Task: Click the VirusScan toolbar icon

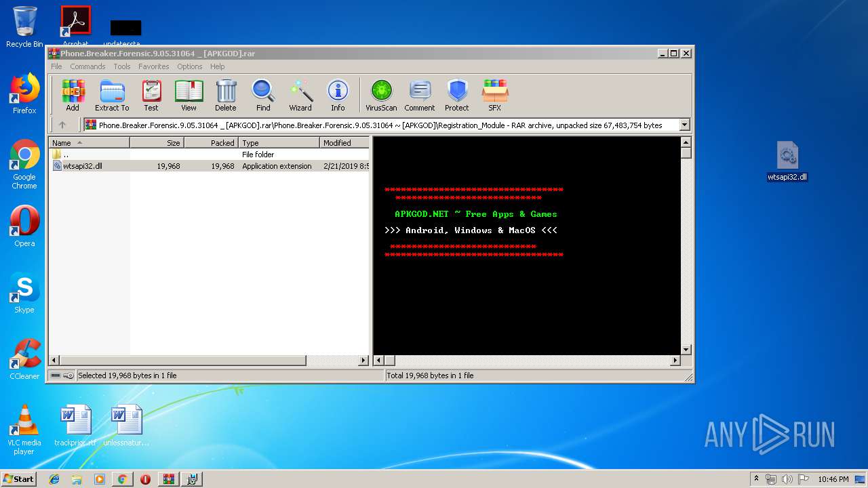Action: point(381,95)
